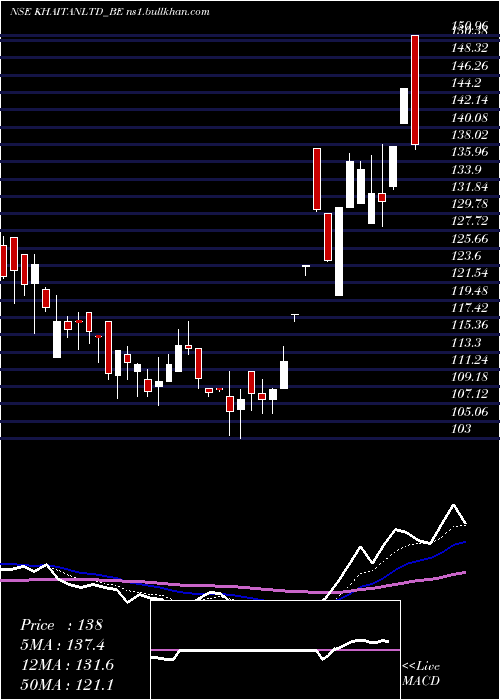Click the 142.14 price axis label
The height and width of the screenshot is (700, 500).
coord(469,100)
